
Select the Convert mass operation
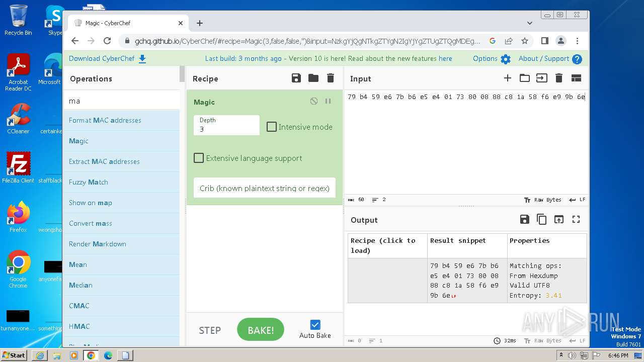coord(121,223)
